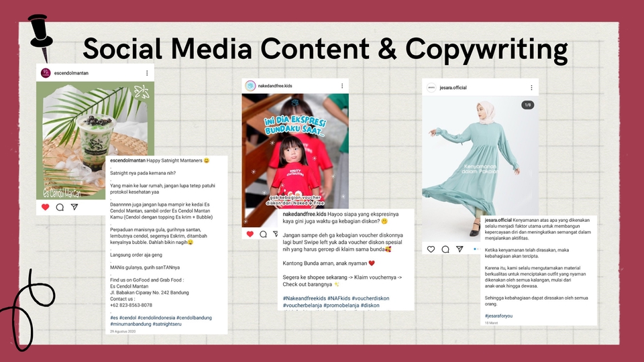Click the #voucherdiskon hashtag
The width and height of the screenshot is (644, 362).
(x=370, y=298)
